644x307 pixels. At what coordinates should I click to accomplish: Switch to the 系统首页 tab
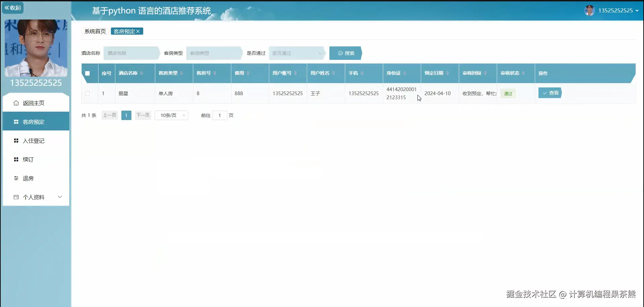point(94,31)
